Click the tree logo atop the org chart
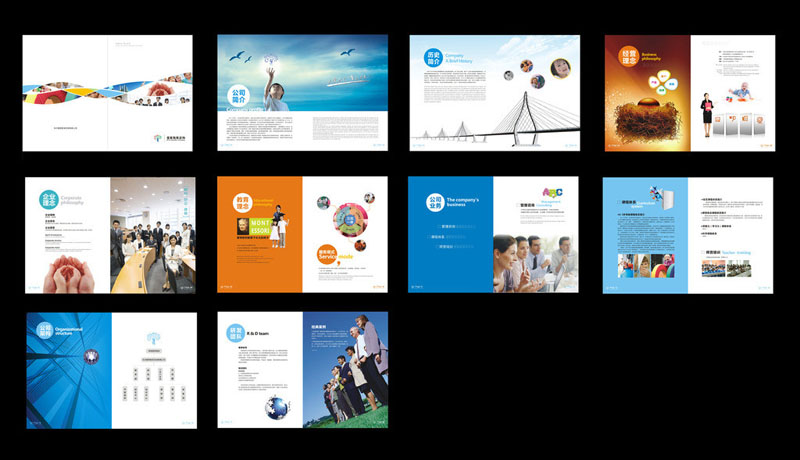The width and height of the screenshot is (800, 460). pos(153,337)
